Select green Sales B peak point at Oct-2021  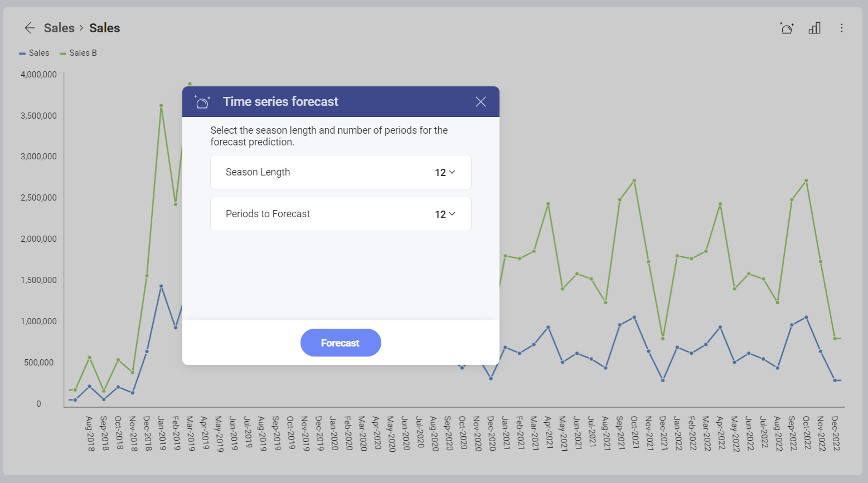pos(634,180)
